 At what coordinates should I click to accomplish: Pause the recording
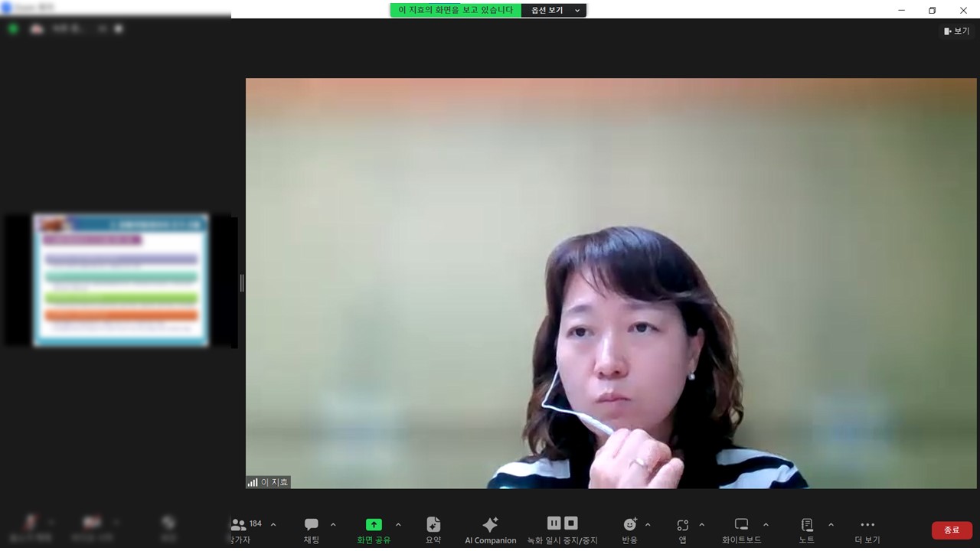click(x=554, y=523)
